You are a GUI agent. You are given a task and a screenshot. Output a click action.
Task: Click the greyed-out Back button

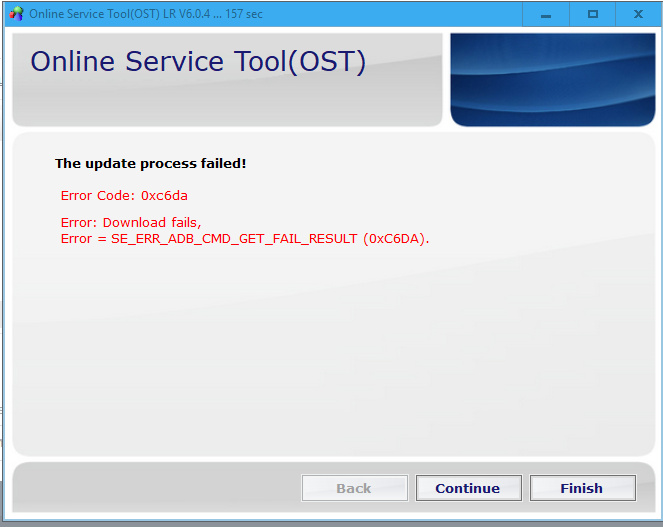[x=354, y=488]
